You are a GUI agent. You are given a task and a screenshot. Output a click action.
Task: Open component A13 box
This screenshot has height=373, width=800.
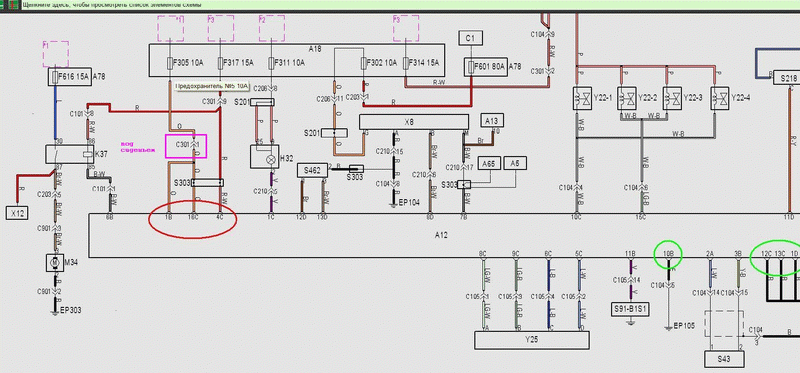[x=492, y=121]
